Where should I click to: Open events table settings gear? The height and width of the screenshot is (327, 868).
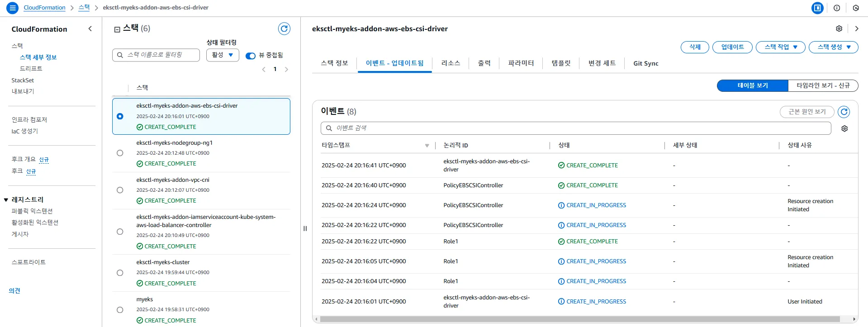tap(844, 128)
